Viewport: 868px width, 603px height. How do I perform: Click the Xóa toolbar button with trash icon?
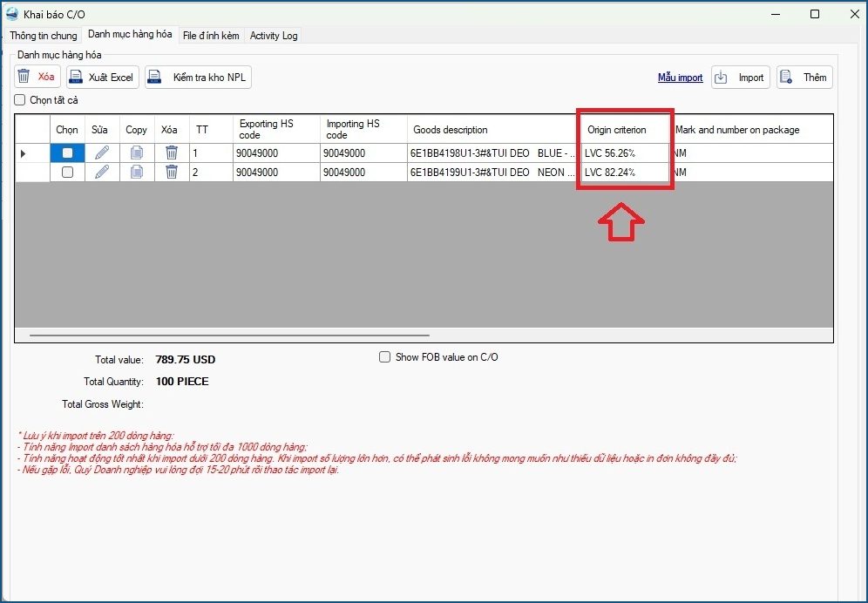[x=37, y=78]
